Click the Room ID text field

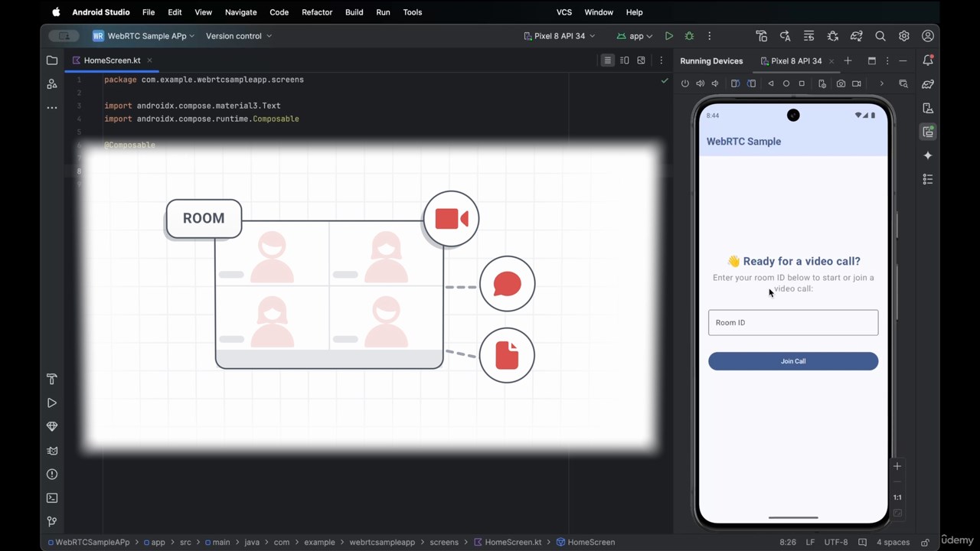coord(792,323)
